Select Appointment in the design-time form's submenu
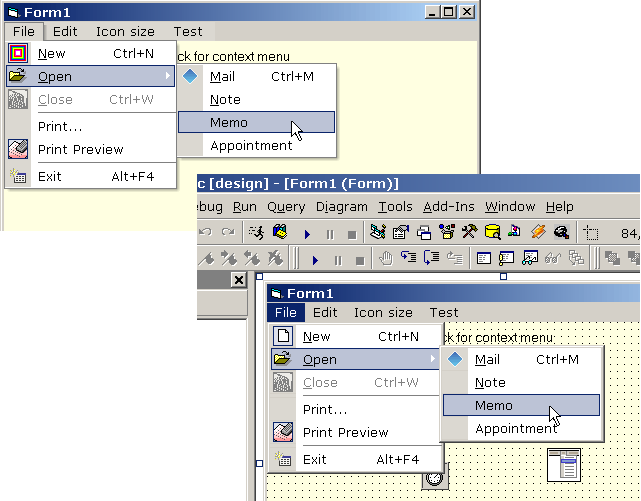This screenshot has width=641, height=501. (x=515, y=429)
